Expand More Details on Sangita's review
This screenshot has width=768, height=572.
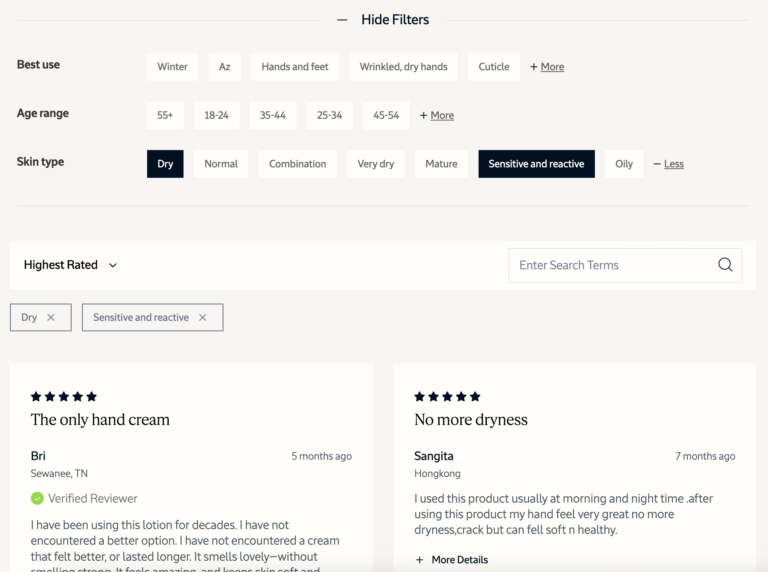point(452,560)
